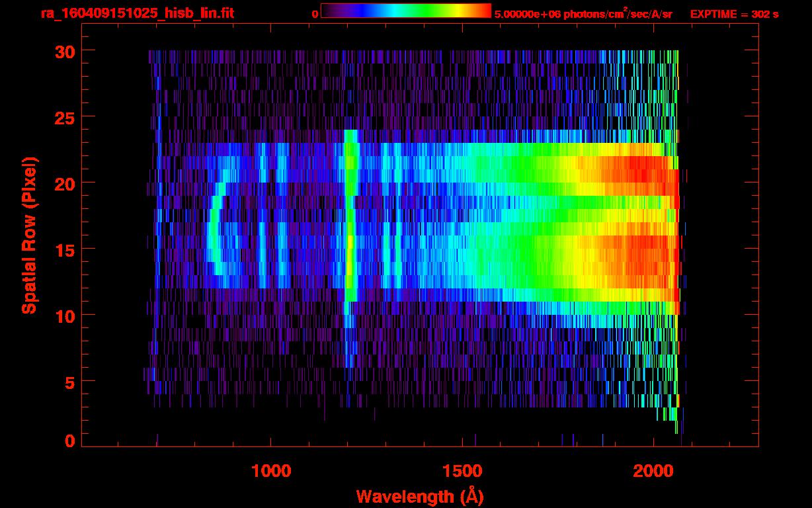This screenshot has width=812, height=508.
Task: Click the 1500 wavelength tick label
Action: (x=462, y=470)
